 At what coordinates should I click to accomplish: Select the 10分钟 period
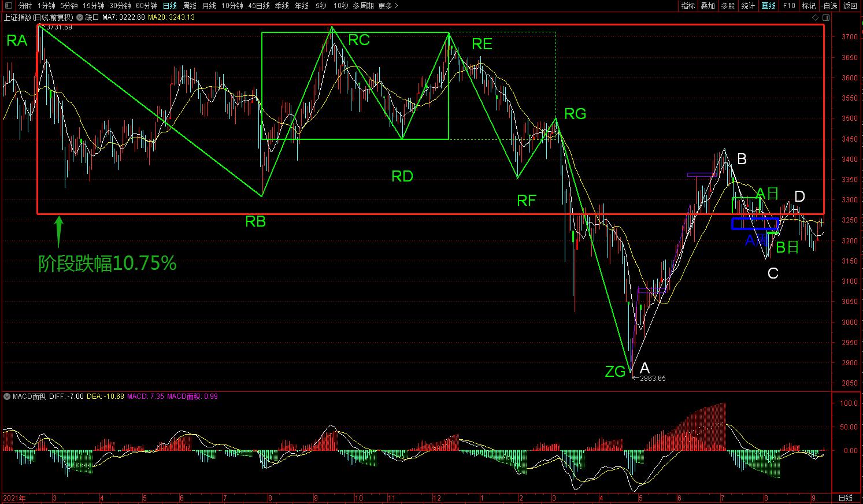(x=232, y=6)
